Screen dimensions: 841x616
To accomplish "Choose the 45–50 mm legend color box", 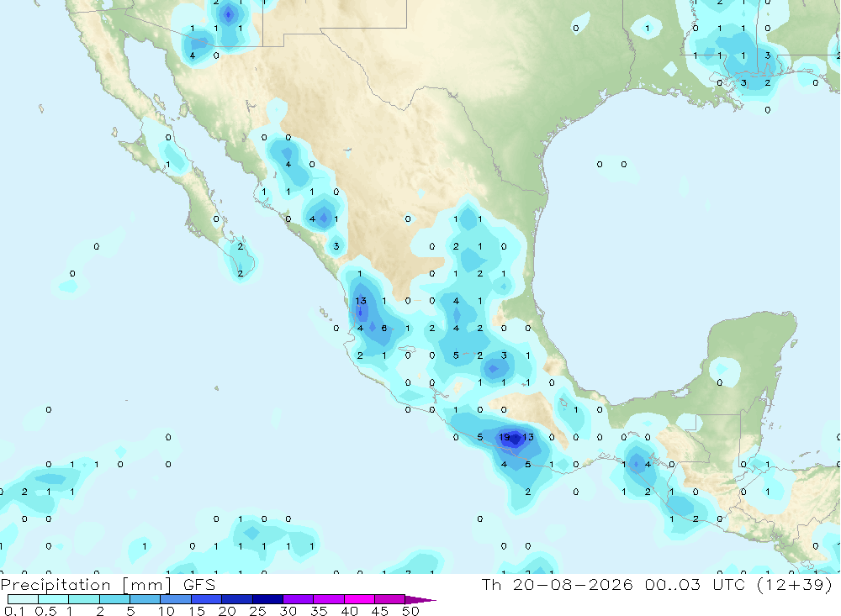I will [x=390, y=599].
